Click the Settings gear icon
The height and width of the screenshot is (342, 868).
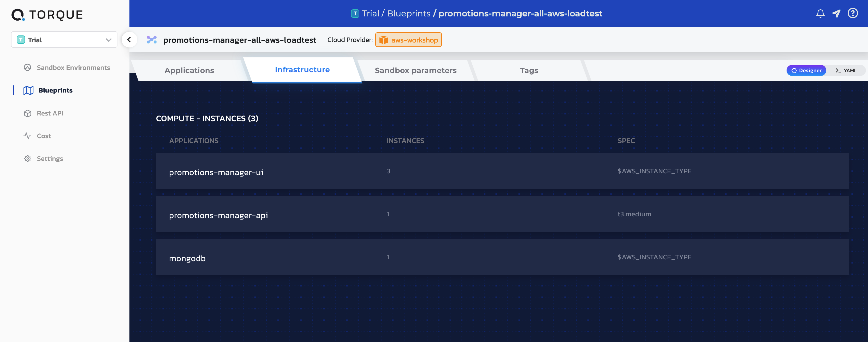tap(28, 158)
